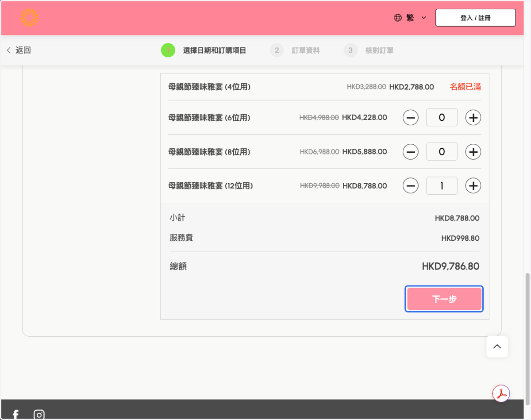The width and height of the screenshot is (531, 420).
Task: Click quantity field for 8位用 set
Action: pyautogui.click(x=442, y=151)
